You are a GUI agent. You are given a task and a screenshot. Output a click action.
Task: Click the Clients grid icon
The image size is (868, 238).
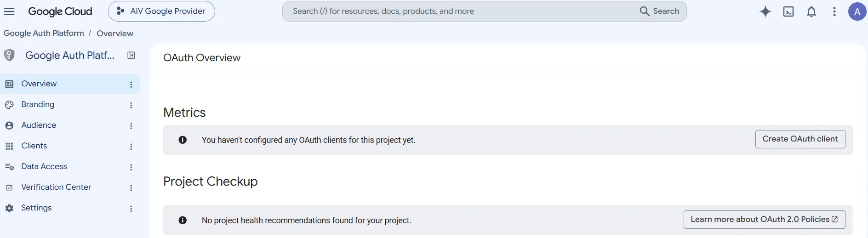click(9, 146)
